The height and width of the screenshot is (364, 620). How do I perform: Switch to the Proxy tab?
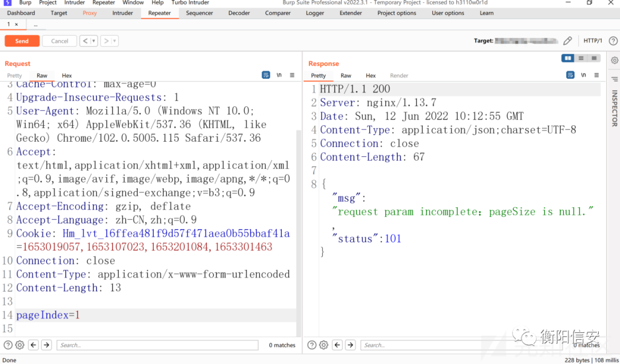pyautogui.click(x=90, y=13)
